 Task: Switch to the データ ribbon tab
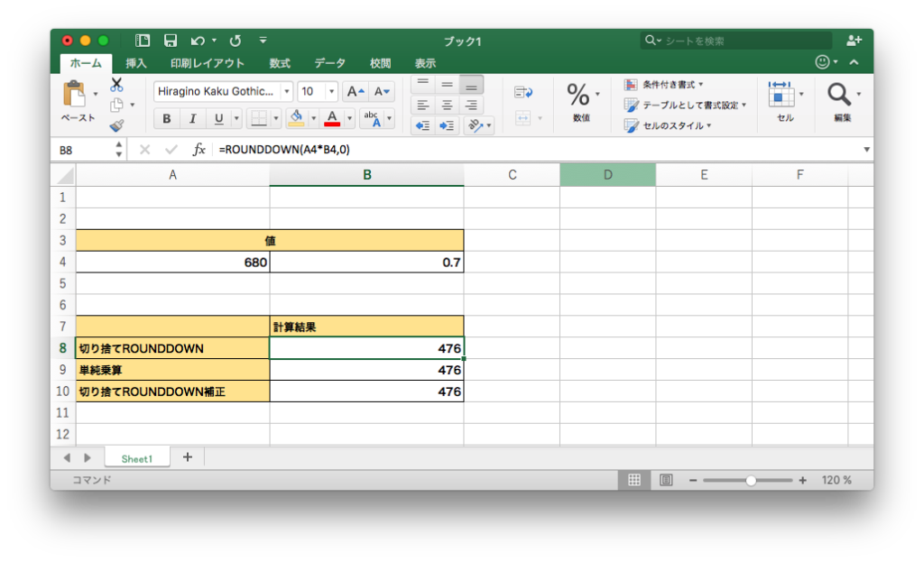pyautogui.click(x=328, y=64)
